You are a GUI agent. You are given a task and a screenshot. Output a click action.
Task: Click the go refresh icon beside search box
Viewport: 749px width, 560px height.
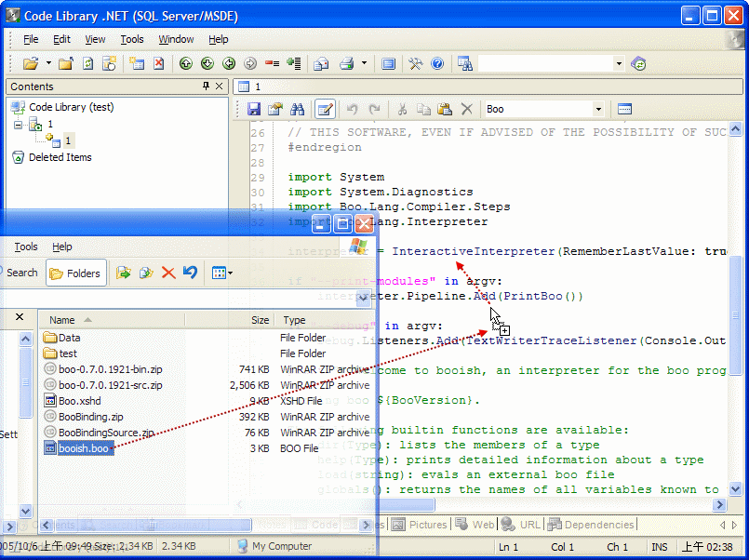tap(638, 63)
